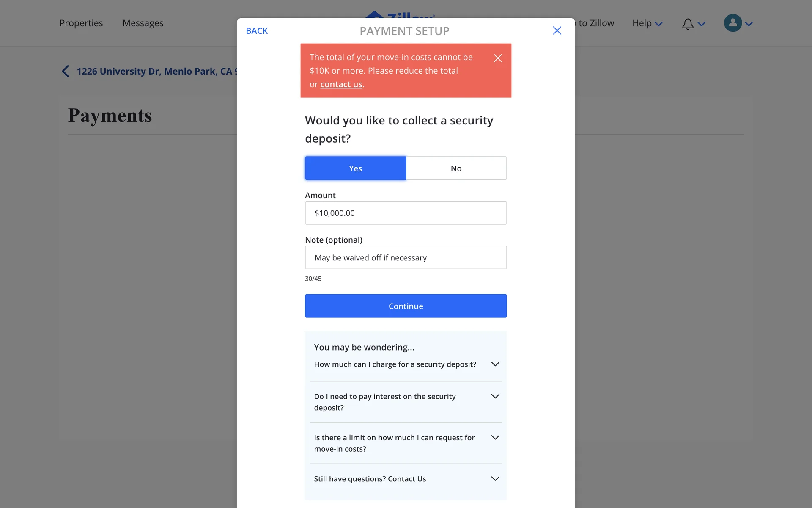Expand the move-in costs limit question
The width and height of the screenshot is (812, 508).
tap(406, 443)
